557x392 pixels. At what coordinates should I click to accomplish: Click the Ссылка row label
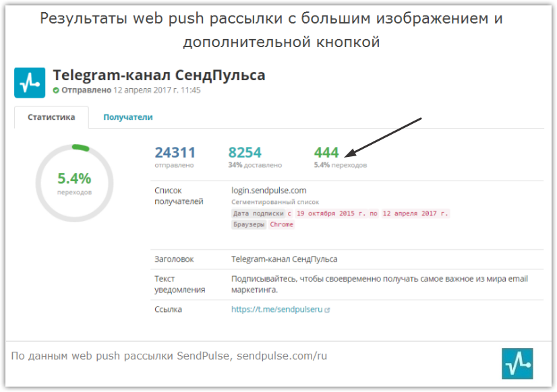coord(168,309)
